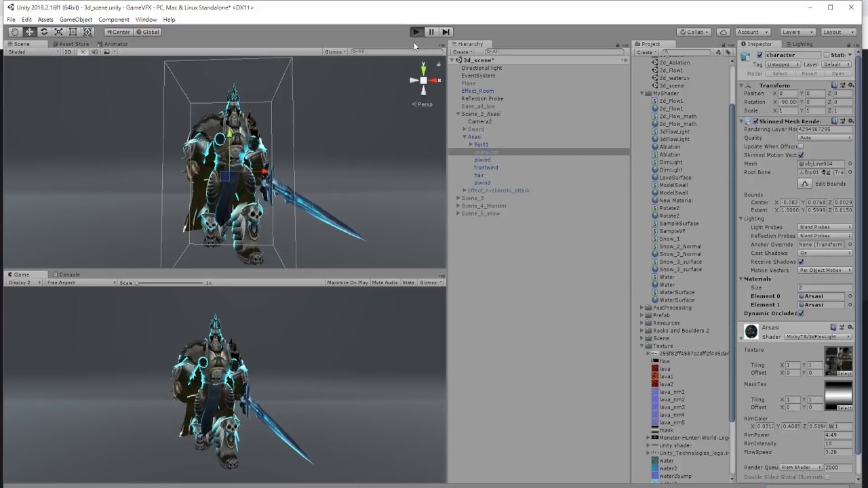Toggle Double Sided Global Illumination checkbox

828,476
